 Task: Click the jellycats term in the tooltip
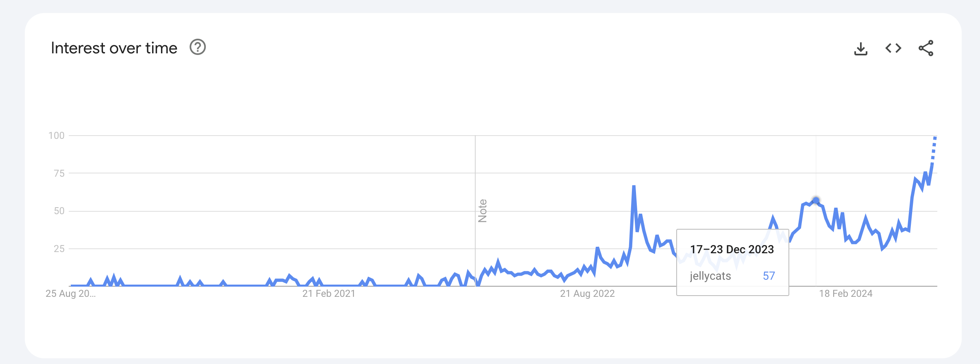coord(710,276)
